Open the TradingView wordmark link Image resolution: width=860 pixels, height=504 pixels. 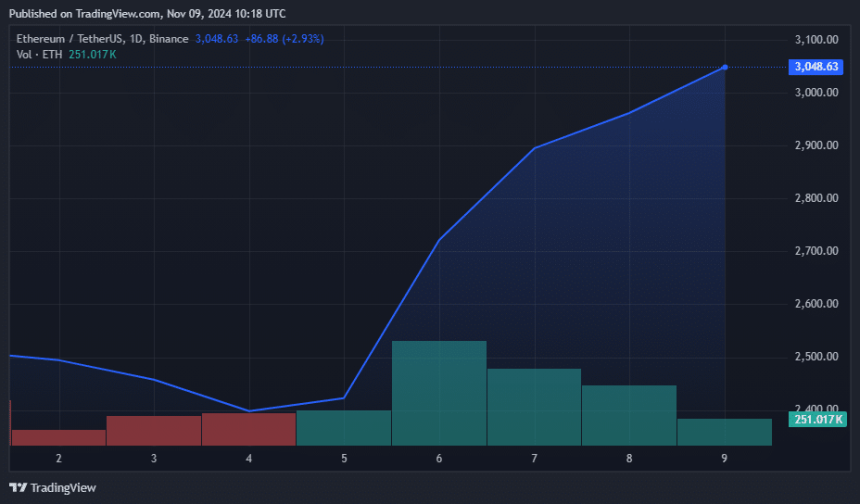click(x=64, y=488)
